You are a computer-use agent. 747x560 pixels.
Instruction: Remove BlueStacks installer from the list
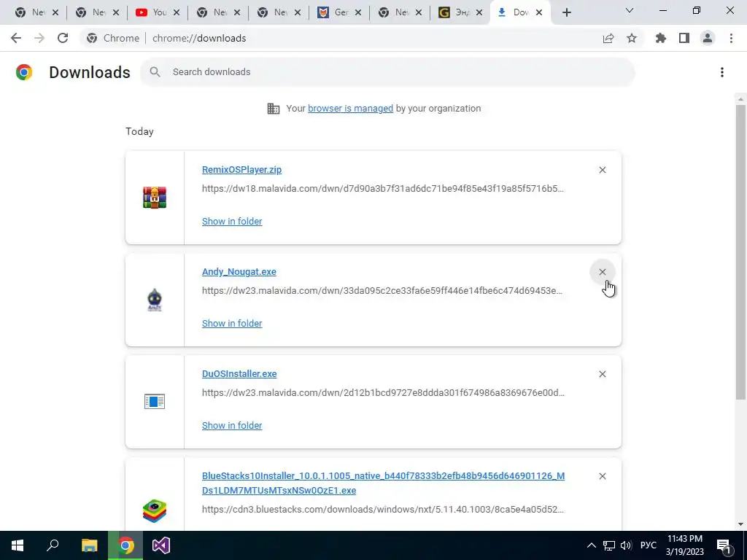[x=602, y=476]
